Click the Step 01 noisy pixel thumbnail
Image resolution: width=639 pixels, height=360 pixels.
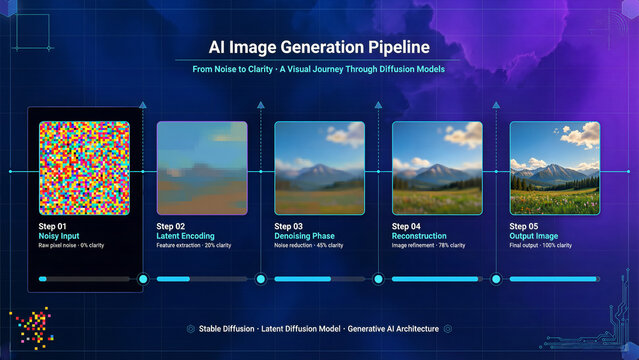[x=84, y=168]
